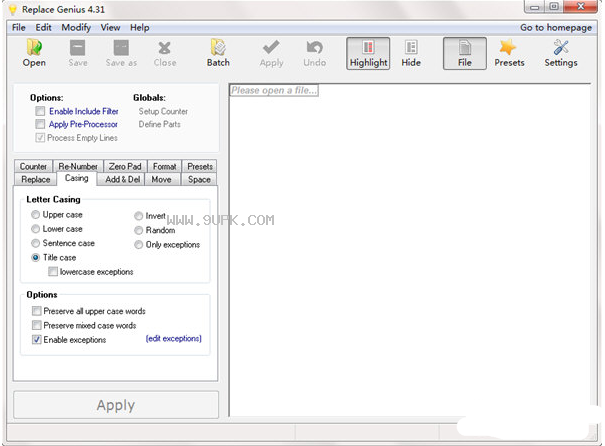605x446 pixels.
Task: Click the large Apply button
Action: tap(116, 405)
